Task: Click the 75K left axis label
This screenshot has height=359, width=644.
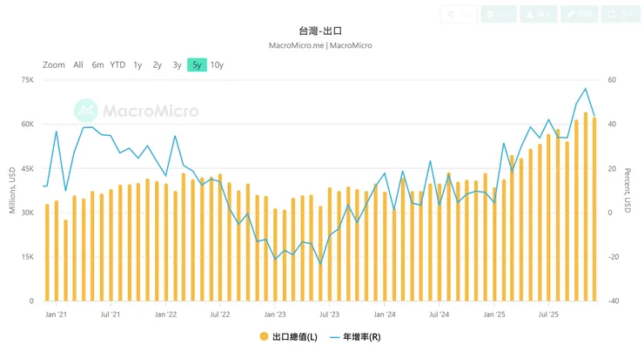Action: [x=28, y=80]
